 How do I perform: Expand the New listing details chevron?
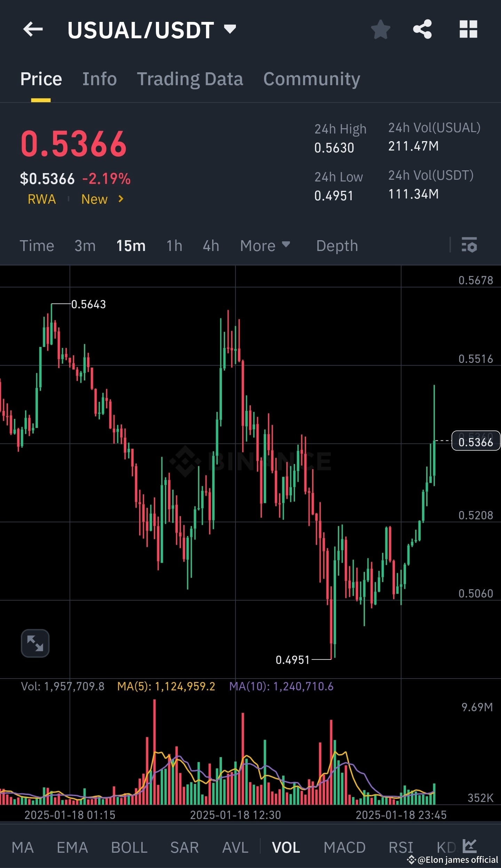click(x=121, y=199)
